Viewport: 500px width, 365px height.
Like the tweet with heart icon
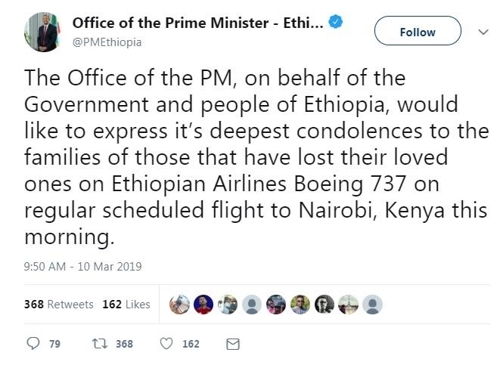166,344
